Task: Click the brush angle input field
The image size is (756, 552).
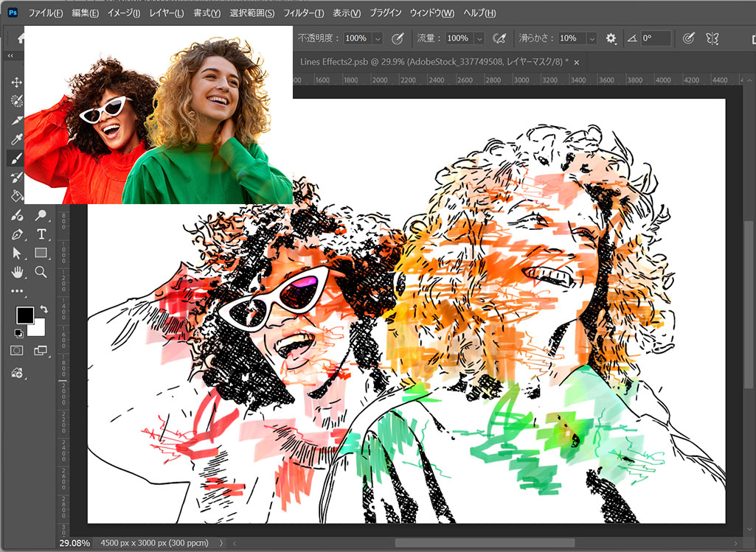Action: pyautogui.click(x=655, y=38)
